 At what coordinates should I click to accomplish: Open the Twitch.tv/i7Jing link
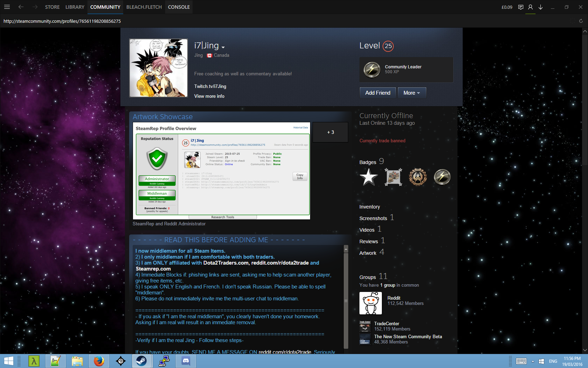[x=210, y=87]
